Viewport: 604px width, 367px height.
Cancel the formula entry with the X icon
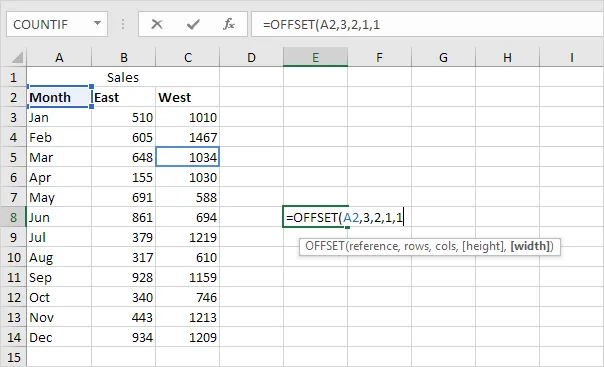[157, 25]
